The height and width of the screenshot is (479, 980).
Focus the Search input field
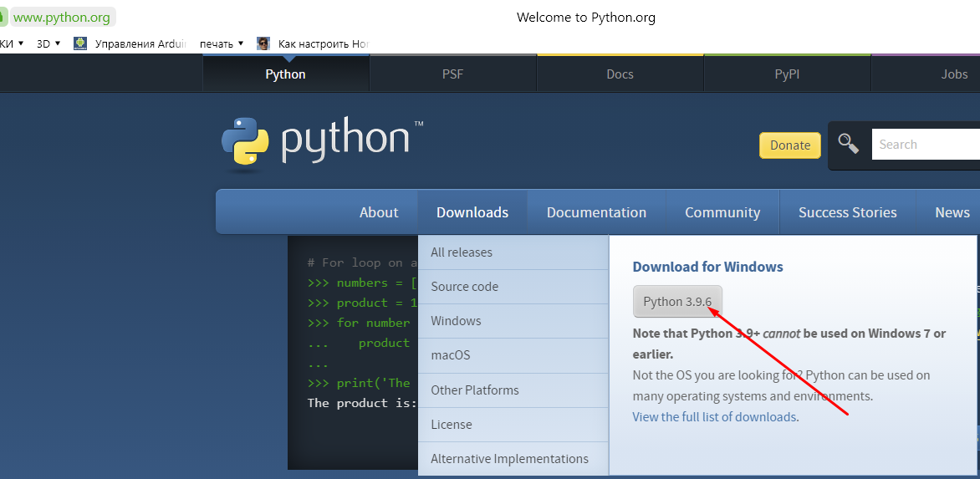click(x=926, y=145)
